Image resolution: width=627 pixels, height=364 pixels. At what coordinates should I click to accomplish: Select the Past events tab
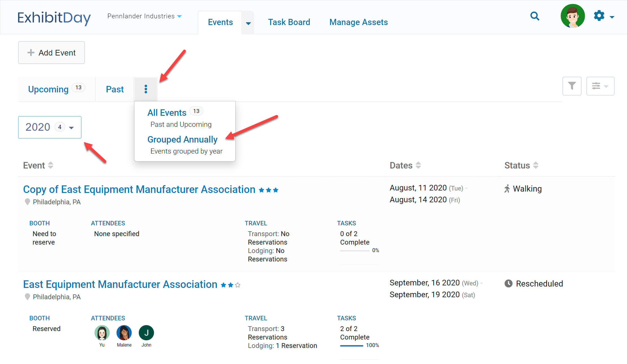point(115,89)
